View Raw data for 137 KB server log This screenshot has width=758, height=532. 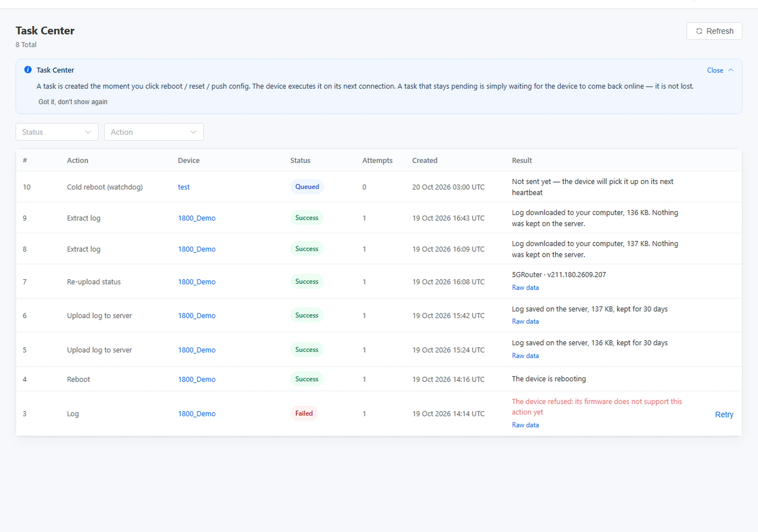tap(525, 321)
